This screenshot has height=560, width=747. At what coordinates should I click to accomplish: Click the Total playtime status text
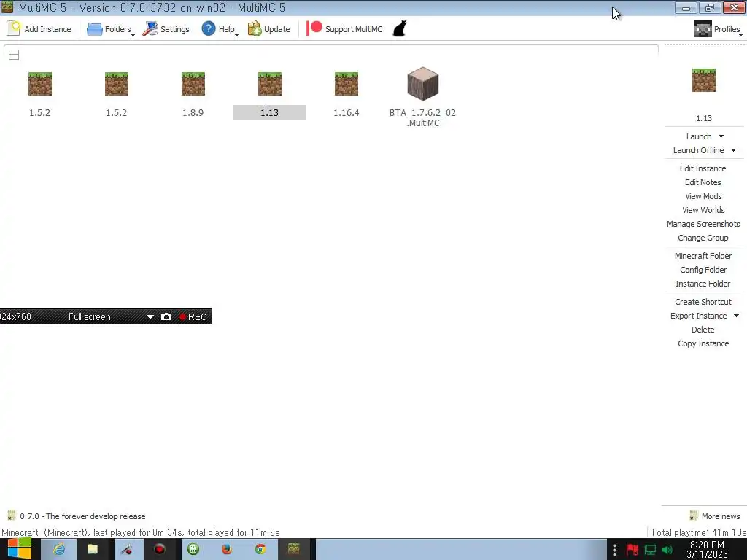698,532
